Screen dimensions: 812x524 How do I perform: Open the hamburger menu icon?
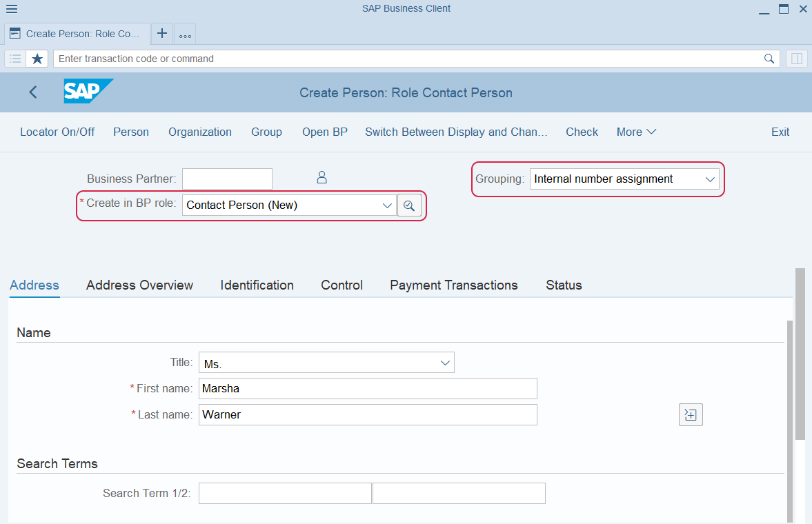click(x=12, y=9)
